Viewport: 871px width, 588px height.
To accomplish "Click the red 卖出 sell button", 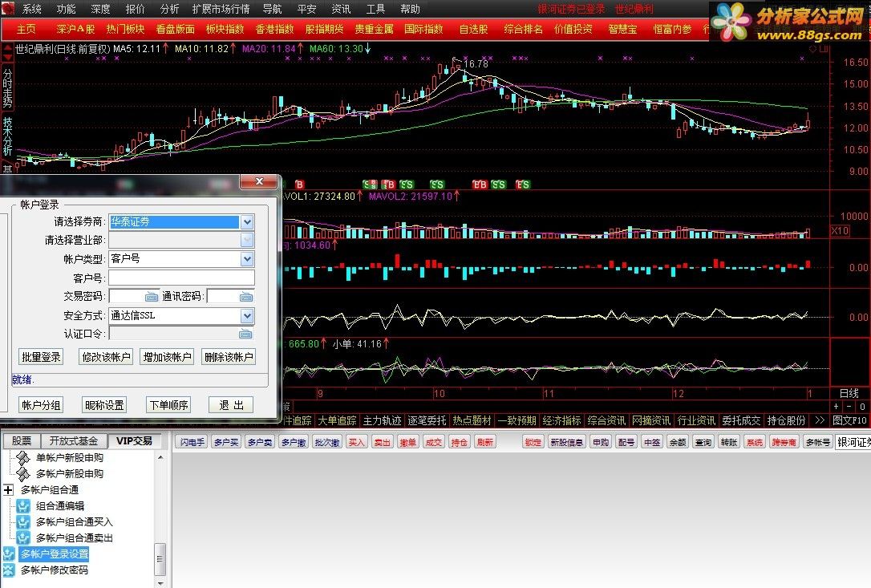I will click(383, 442).
